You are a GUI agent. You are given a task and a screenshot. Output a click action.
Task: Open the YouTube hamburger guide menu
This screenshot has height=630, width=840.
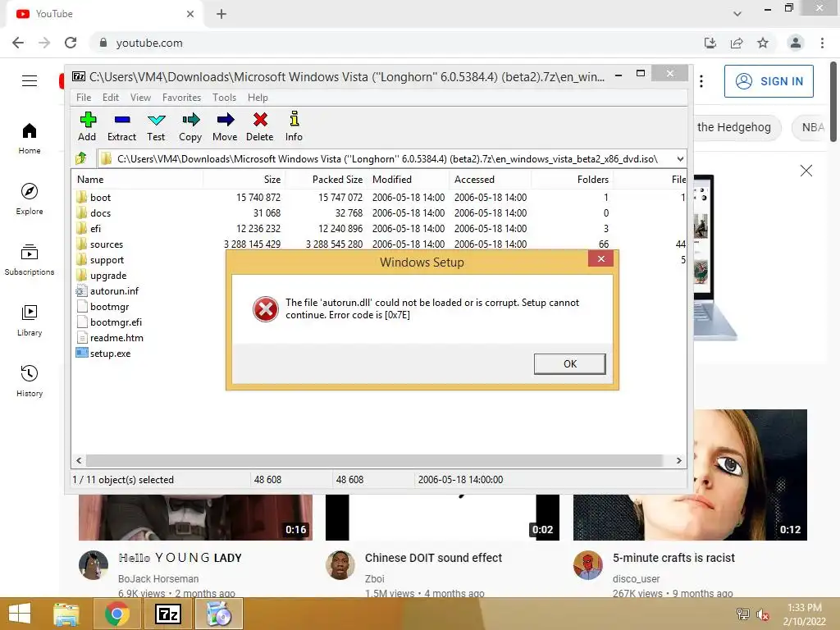[x=30, y=81]
